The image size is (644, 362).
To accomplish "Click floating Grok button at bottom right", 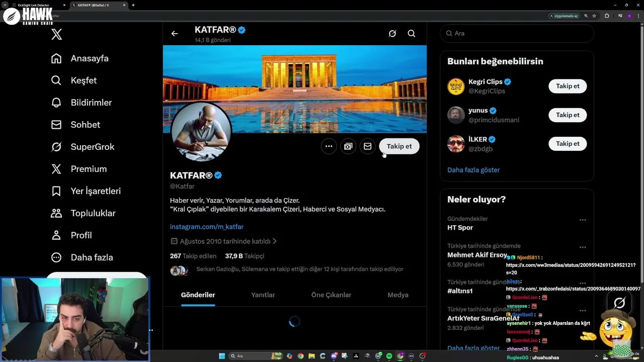I will pyautogui.click(x=619, y=303).
